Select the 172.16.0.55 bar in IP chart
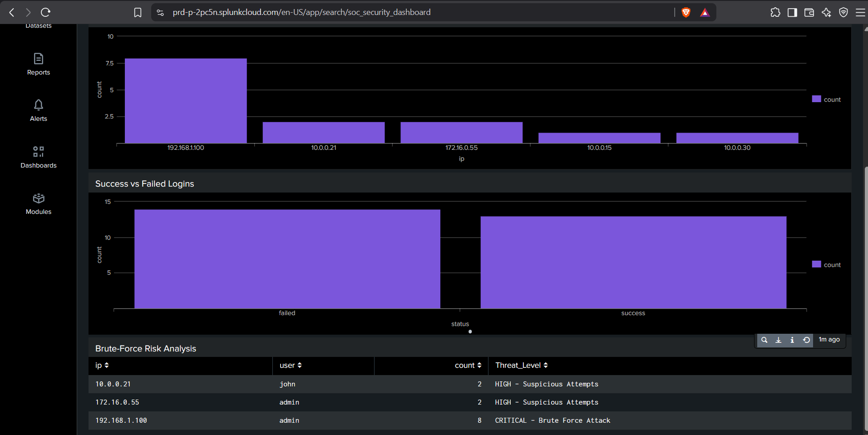Viewport: 868px width, 435px height. (462, 133)
